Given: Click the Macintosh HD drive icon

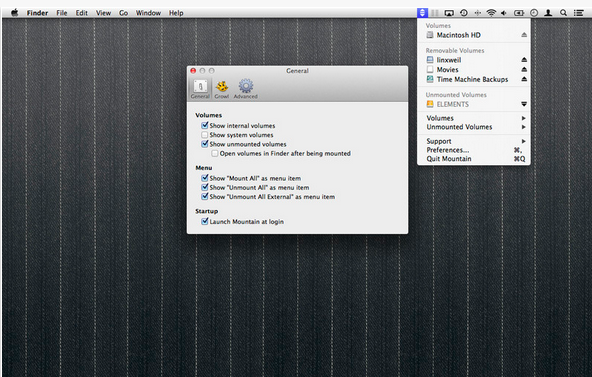Looking at the screenshot, I should (x=430, y=35).
